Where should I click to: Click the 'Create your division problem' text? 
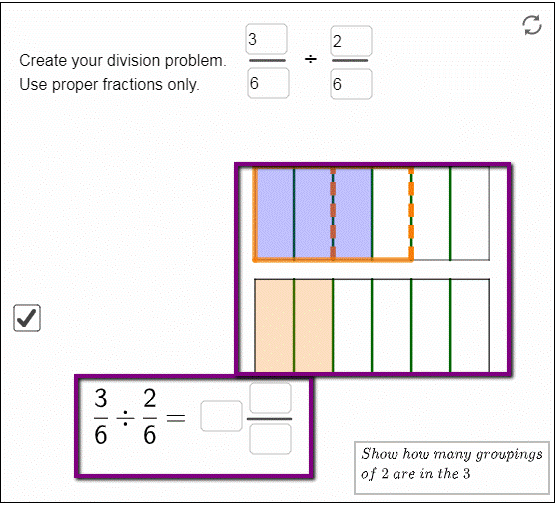(123, 60)
